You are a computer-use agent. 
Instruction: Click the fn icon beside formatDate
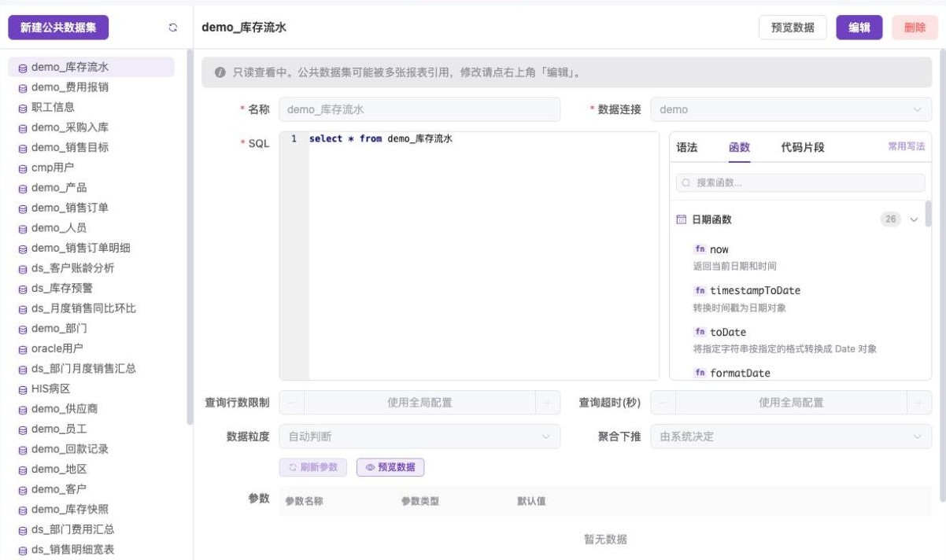pos(700,373)
